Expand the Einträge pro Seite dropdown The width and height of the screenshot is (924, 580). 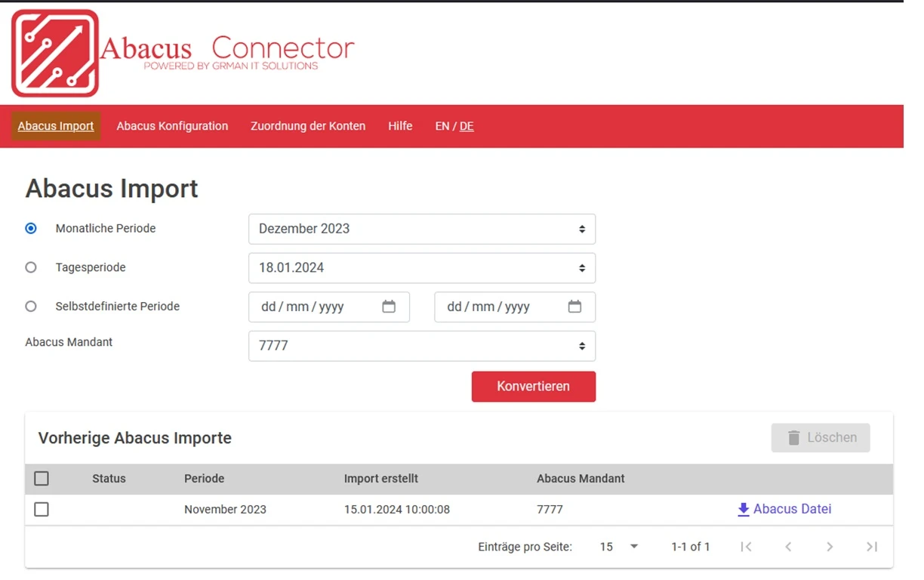[617, 546]
